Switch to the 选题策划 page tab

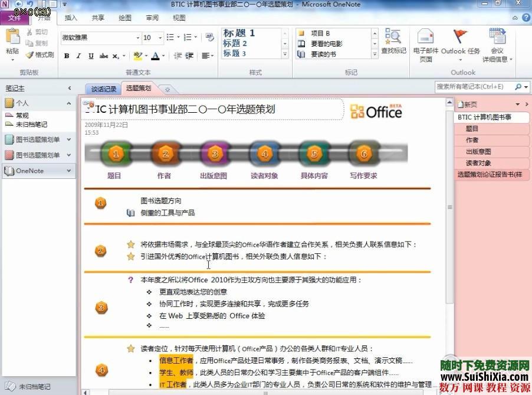(138, 88)
